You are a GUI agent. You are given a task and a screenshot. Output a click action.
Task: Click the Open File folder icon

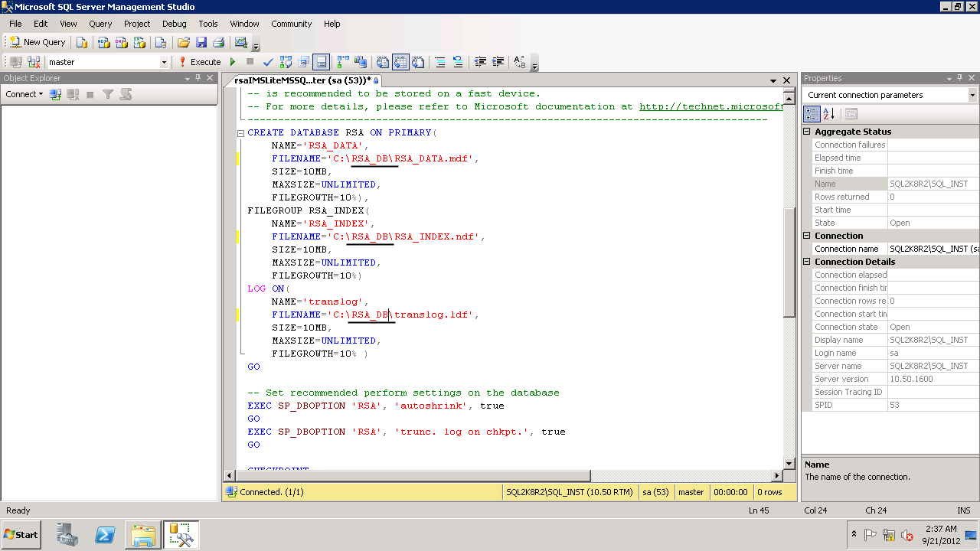tap(183, 43)
